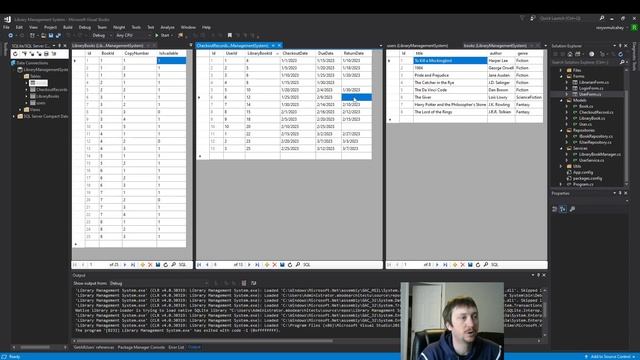Click the 'George Orwell' author cell

click(x=501, y=68)
